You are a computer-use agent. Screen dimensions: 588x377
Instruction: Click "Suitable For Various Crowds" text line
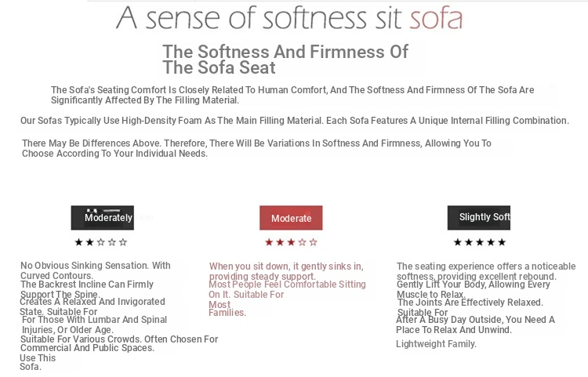coord(119,339)
